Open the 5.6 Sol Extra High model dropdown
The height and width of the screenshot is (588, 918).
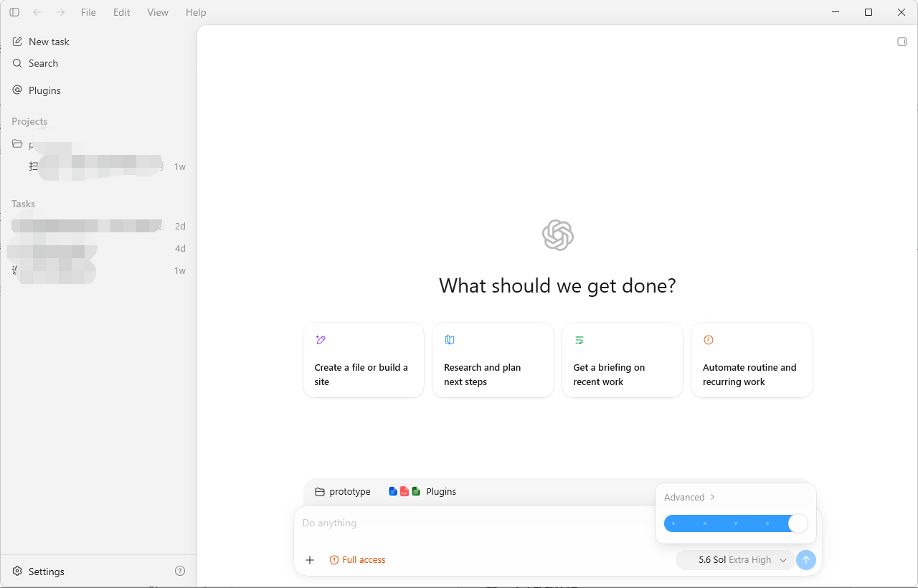click(736, 560)
